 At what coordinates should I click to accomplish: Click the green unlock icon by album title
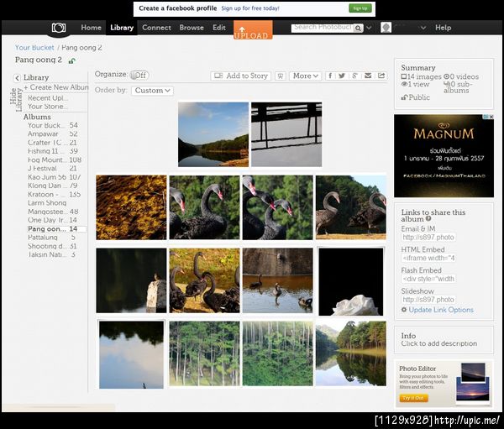pos(72,60)
